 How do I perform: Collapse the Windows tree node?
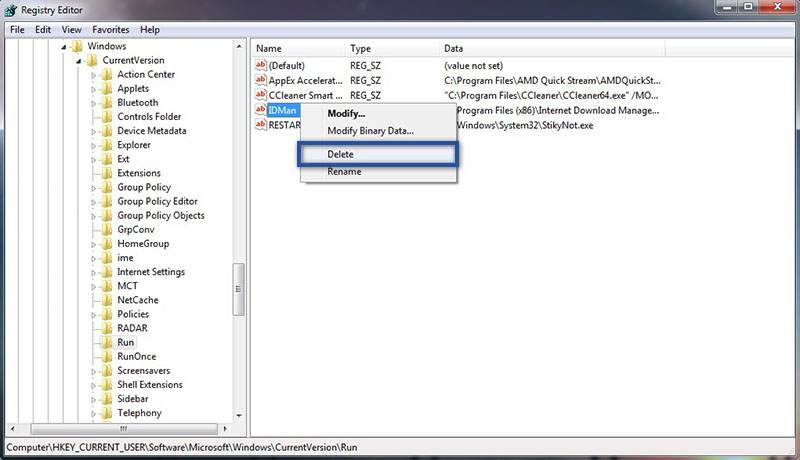(x=64, y=47)
